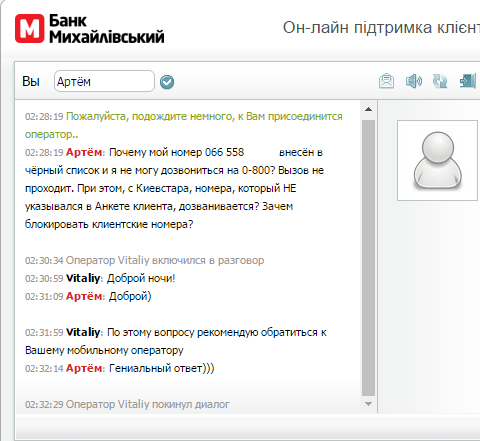This screenshot has width=480, height=441.
Task: Click the Банк Михайлівський logo
Action: point(89,29)
